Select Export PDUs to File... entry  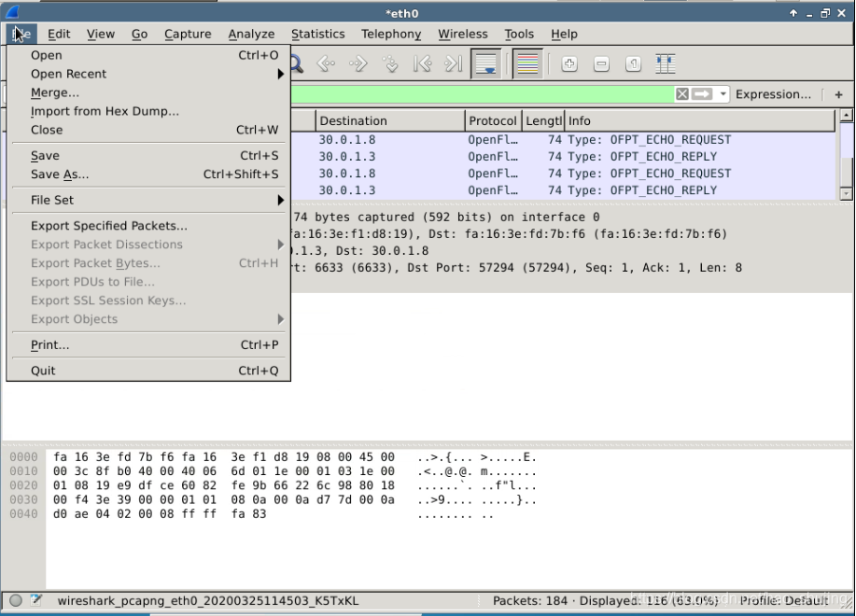148,282
